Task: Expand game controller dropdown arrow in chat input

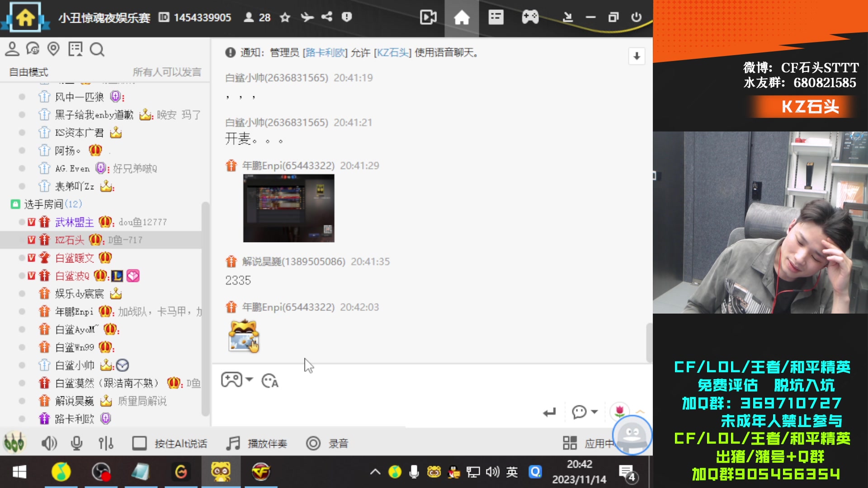Action: click(x=250, y=380)
